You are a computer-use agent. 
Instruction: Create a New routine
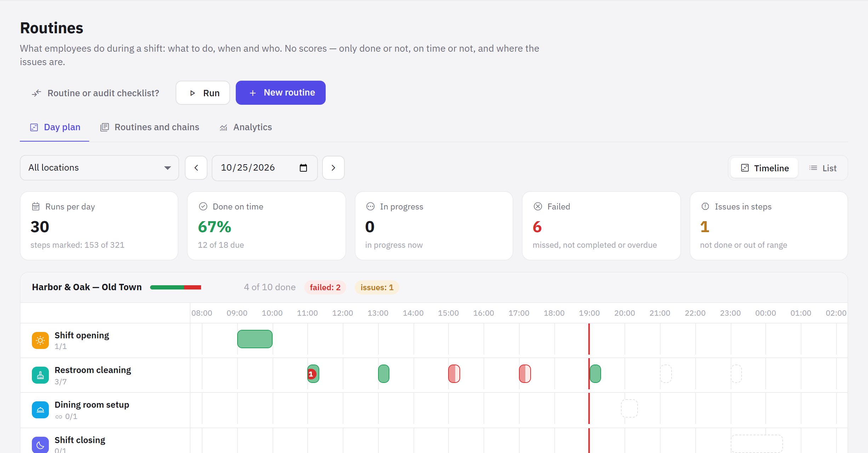point(281,93)
